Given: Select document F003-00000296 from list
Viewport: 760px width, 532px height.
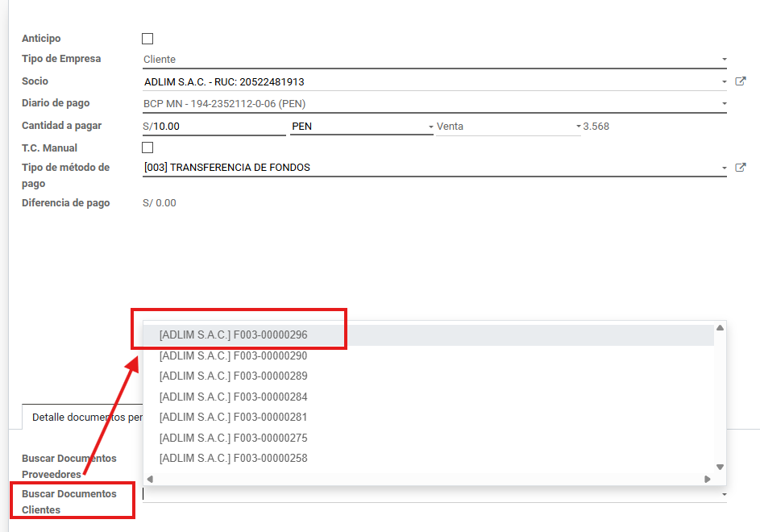Looking at the screenshot, I should [234, 335].
